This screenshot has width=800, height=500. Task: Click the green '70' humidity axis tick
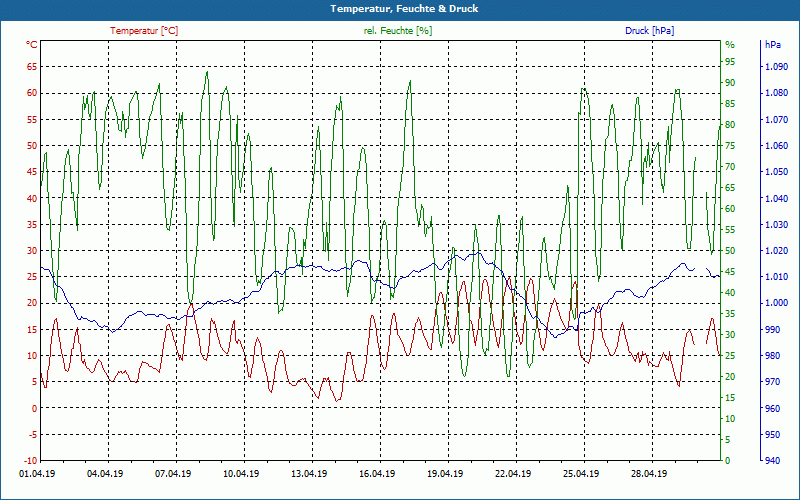click(730, 167)
